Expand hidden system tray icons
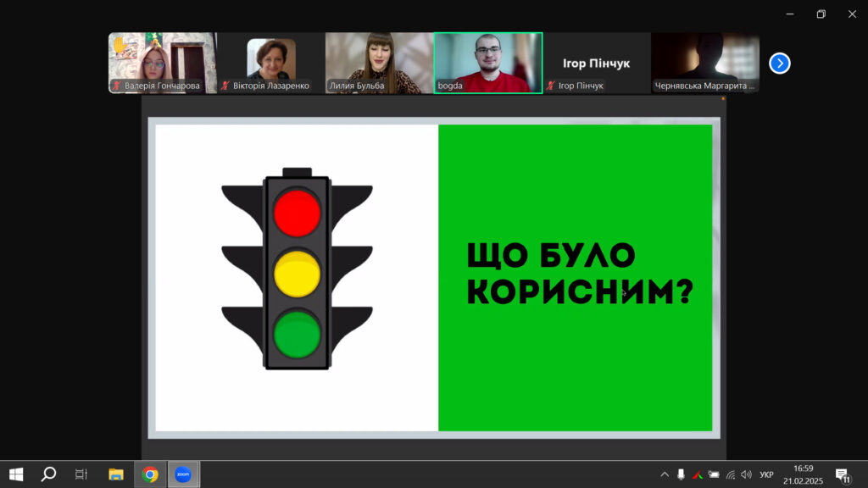Screen dimensions: 868x488 (665, 474)
